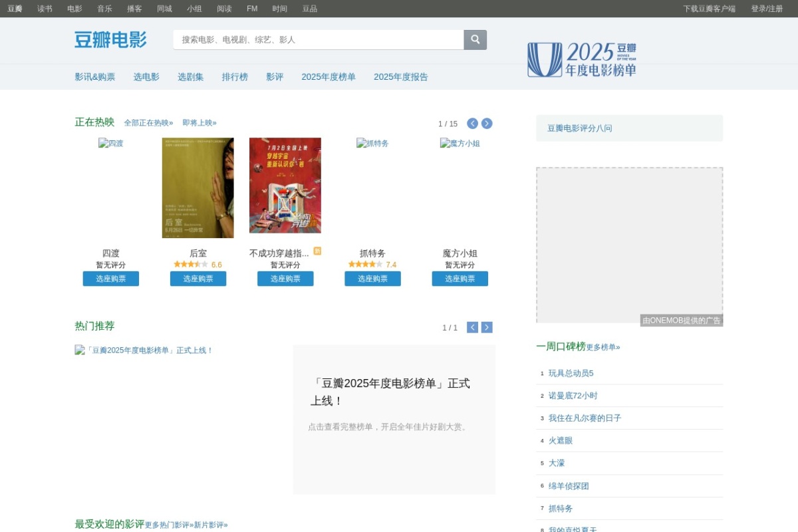Click the 魔方小姐 poster placeholder
798x532 pixels.
pos(460,143)
